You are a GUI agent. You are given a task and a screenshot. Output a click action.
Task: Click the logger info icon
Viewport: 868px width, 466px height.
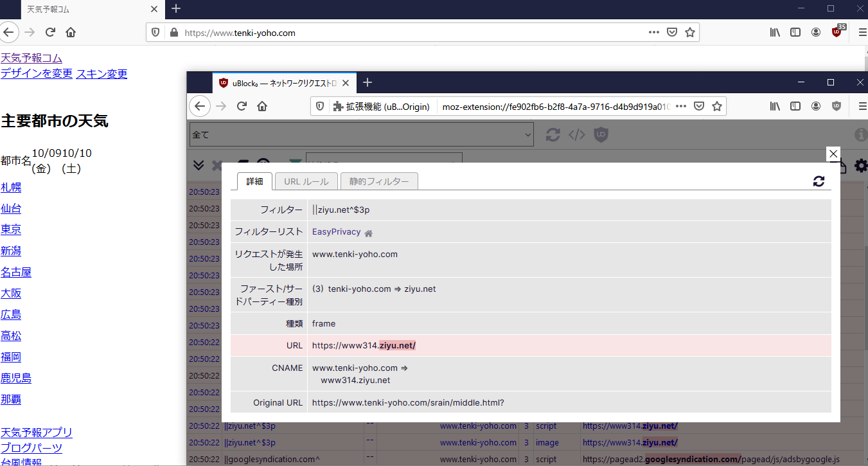[x=861, y=135]
